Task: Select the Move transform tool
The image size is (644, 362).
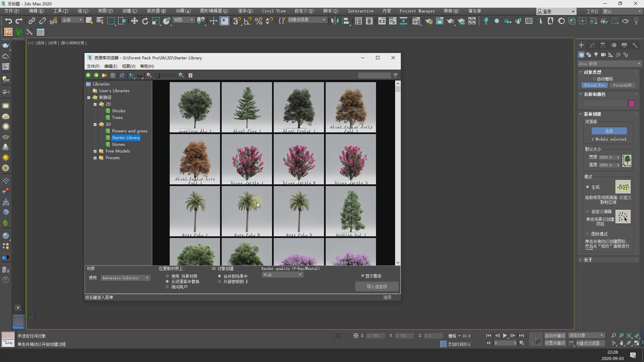Action: tap(134, 21)
